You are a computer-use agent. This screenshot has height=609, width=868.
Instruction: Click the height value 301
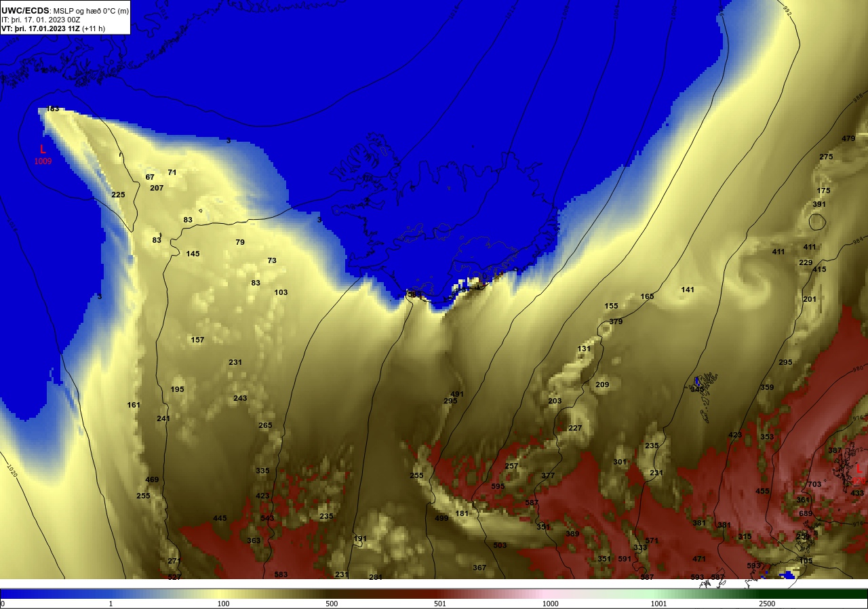coord(620,463)
